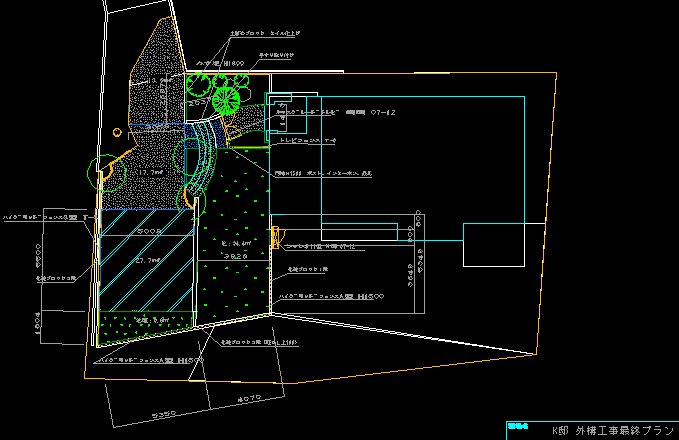Select the 27.7m² area label
Screen dimensions: 679x440
pyautogui.click(x=149, y=260)
